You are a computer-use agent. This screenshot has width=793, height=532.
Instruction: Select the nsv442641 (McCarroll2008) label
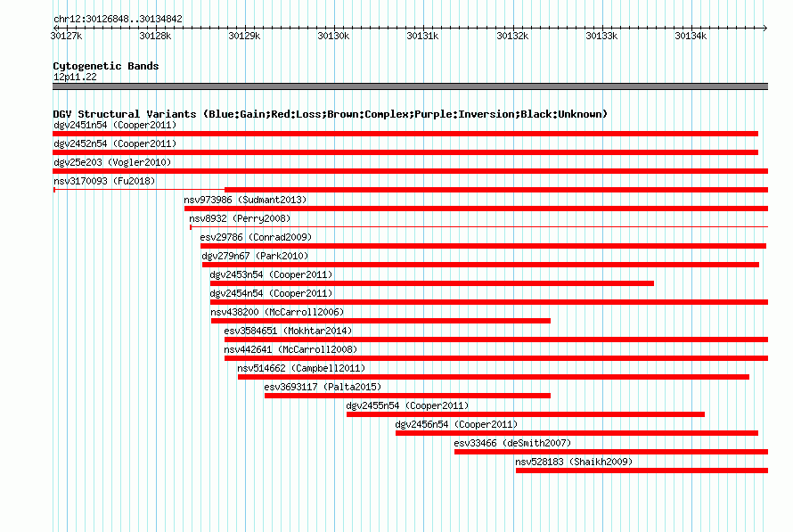(290, 349)
